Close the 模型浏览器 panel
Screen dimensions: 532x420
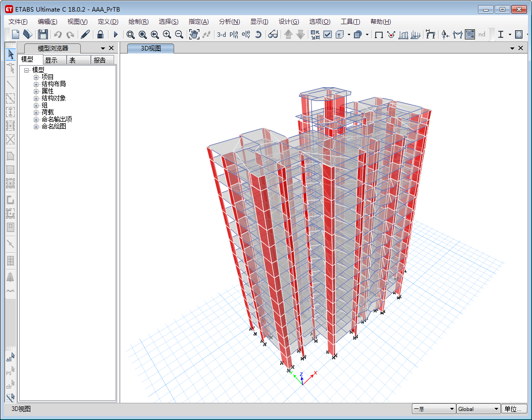point(111,48)
